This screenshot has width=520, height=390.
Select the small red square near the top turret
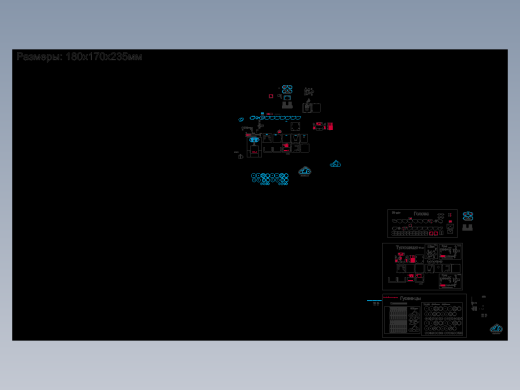pyautogui.click(x=271, y=96)
